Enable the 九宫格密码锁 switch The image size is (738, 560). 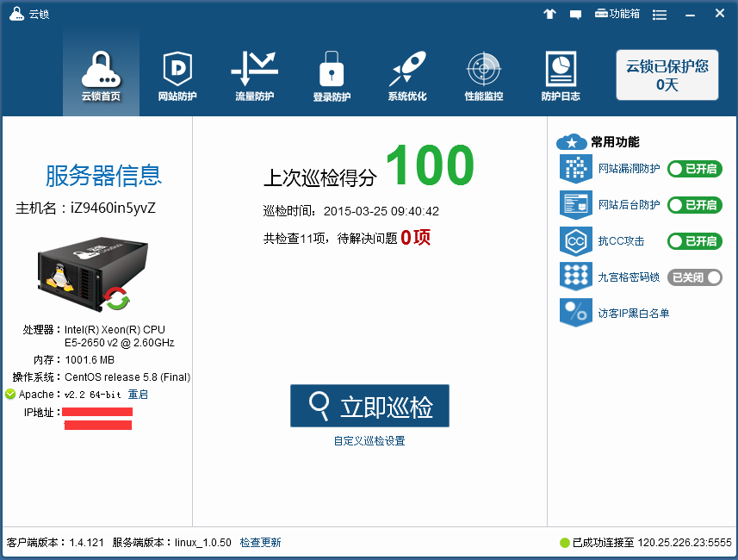(x=694, y=277)
